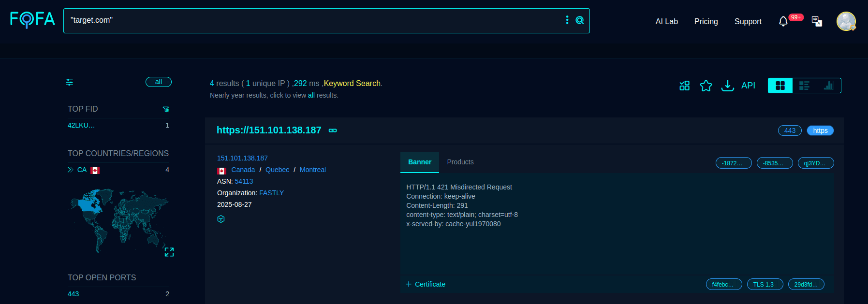This screenshot has width=868, height=304.
Task: Open notifications bell
Action: click(783, 21)
